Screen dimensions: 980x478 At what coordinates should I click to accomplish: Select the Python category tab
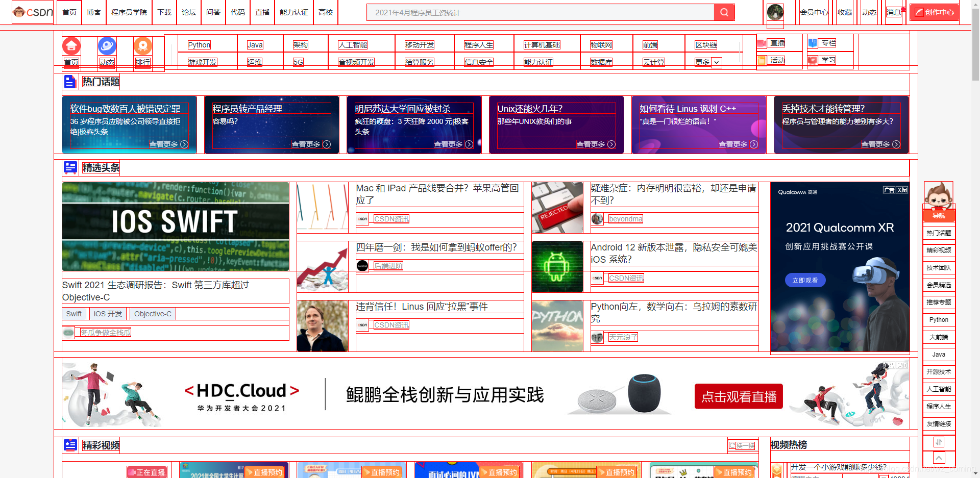199,45
